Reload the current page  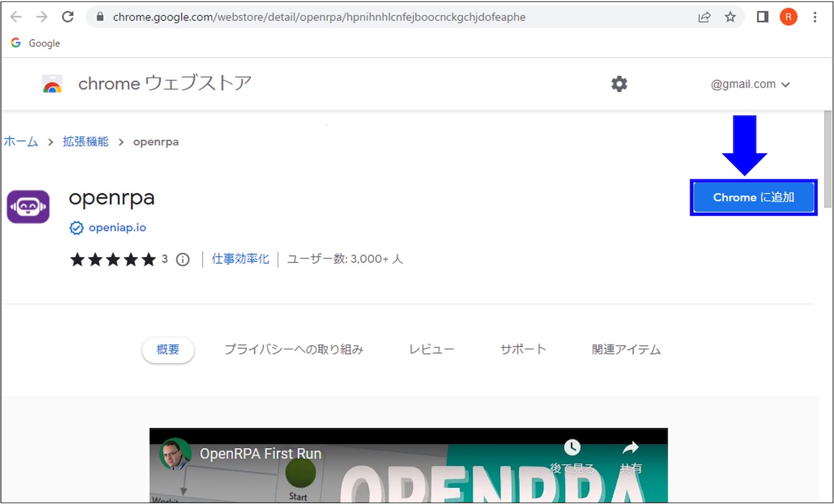click(x=68, y=17)
